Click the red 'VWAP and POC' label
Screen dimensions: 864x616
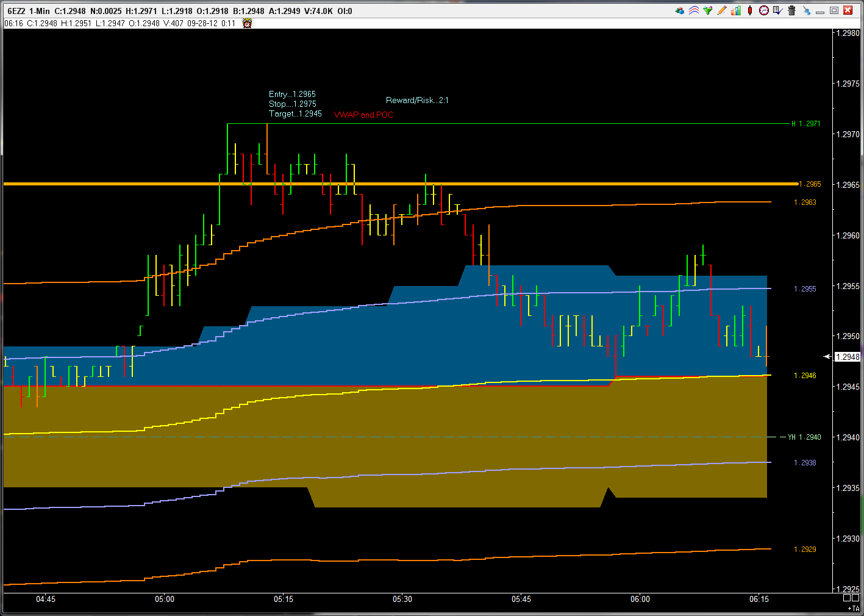click(364, 115)
